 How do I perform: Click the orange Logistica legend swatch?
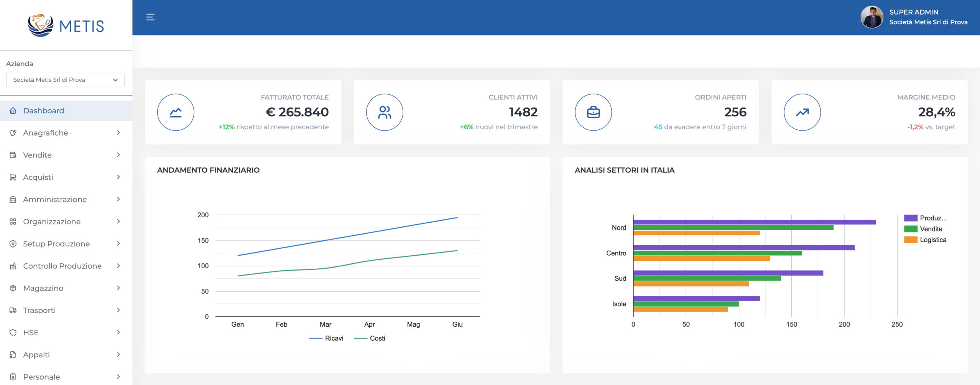click(911, 240)
